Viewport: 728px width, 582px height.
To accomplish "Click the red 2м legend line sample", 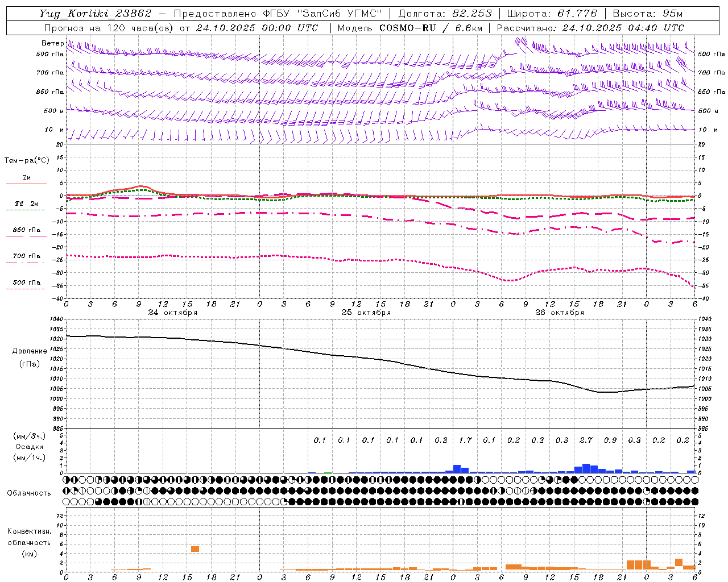I will click(x=26, y=184).
